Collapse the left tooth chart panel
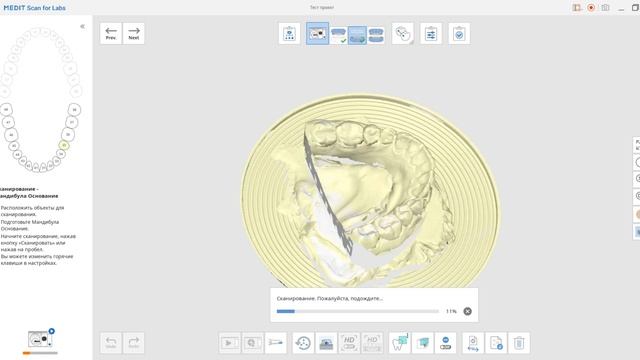The height and width of the screenshot is (360, 640). tap(82, 26)
